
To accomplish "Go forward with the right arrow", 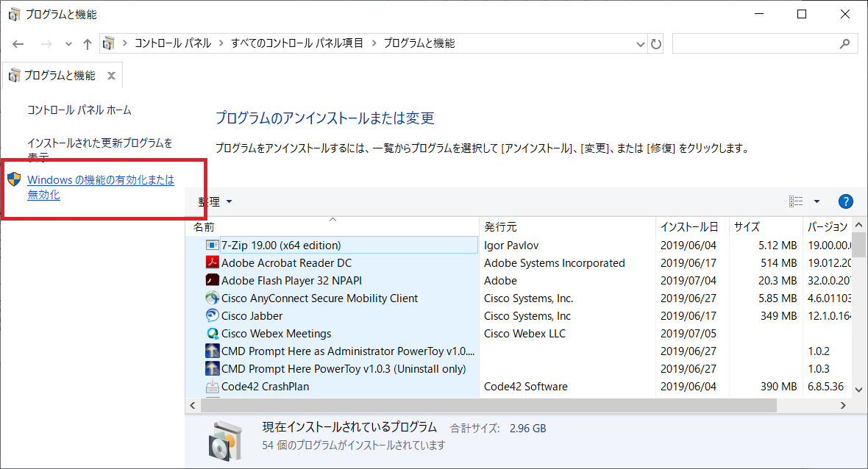I will click(x=46, y=43).
